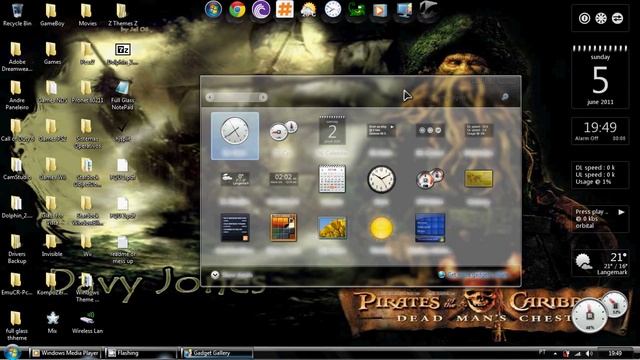The image size is (640, 360).
Task: Launch Google Chrome from the top dock
Action: tap(237, 9)
